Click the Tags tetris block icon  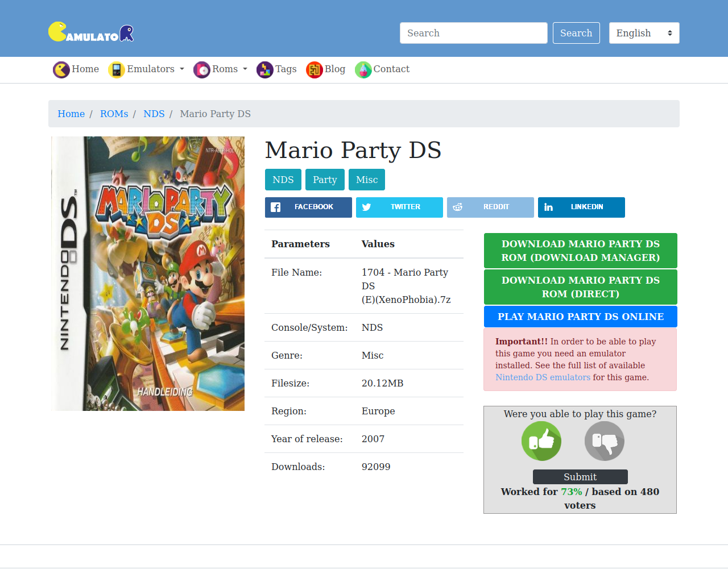pos(265,70)
